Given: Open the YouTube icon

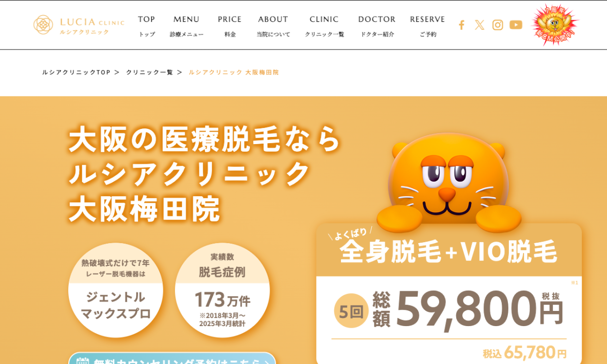Looking at the screenshot, I should 516,25.
